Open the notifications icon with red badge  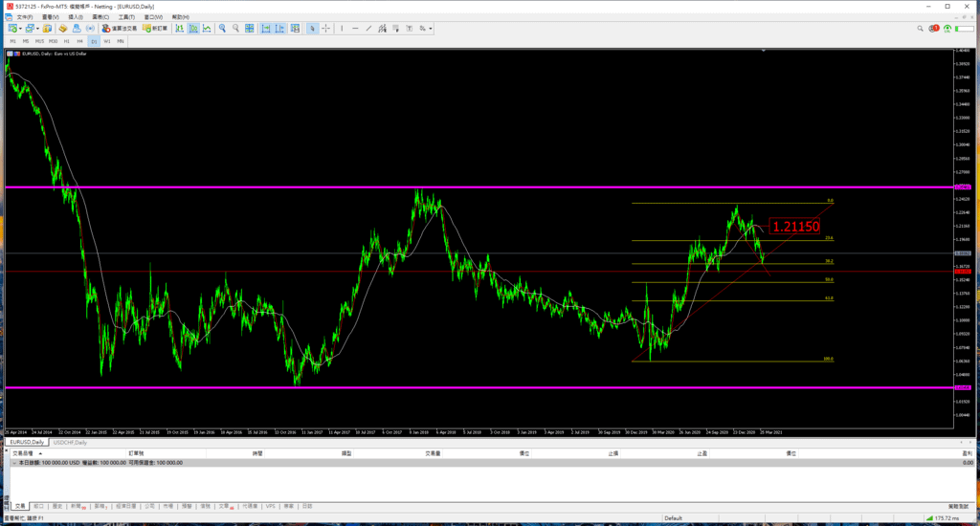pyautogui.click(x=934, y=28)
